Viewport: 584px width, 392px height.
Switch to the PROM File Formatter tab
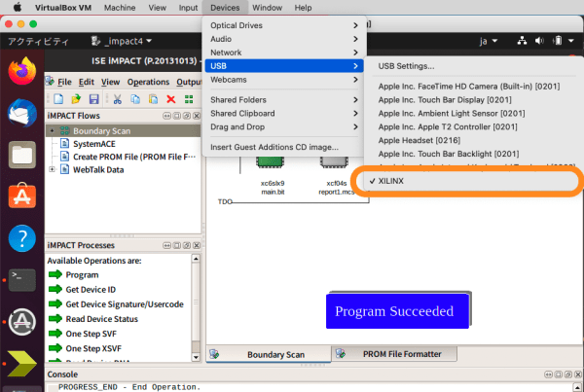[395, 354]
